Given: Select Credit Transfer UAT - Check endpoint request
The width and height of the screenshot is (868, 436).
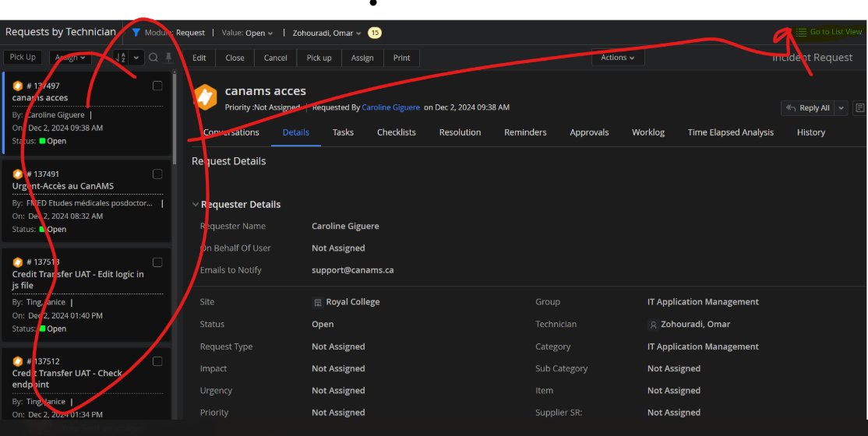Looking at the screenshot, I should coord(86,383).
